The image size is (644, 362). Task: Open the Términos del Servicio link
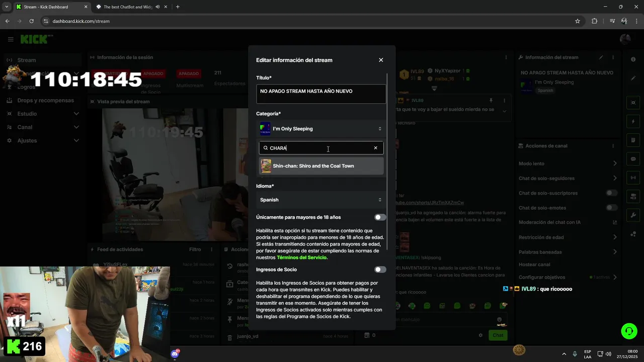tap(302, 257)
